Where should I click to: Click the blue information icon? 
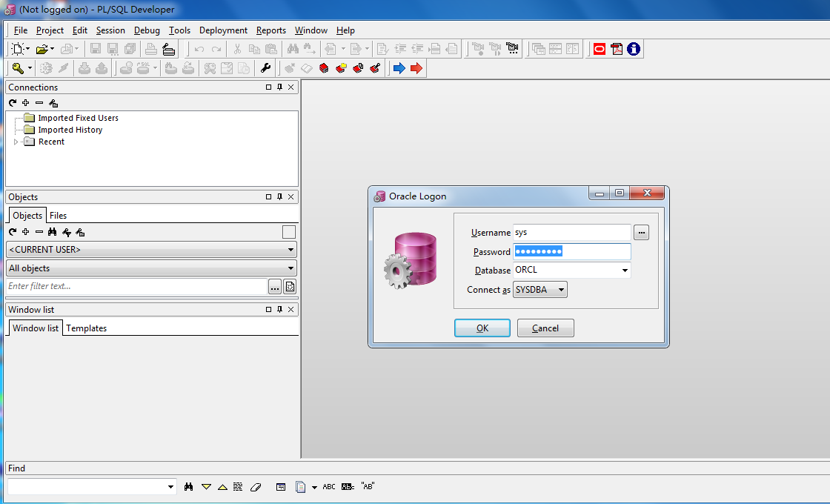pos(634,49)
